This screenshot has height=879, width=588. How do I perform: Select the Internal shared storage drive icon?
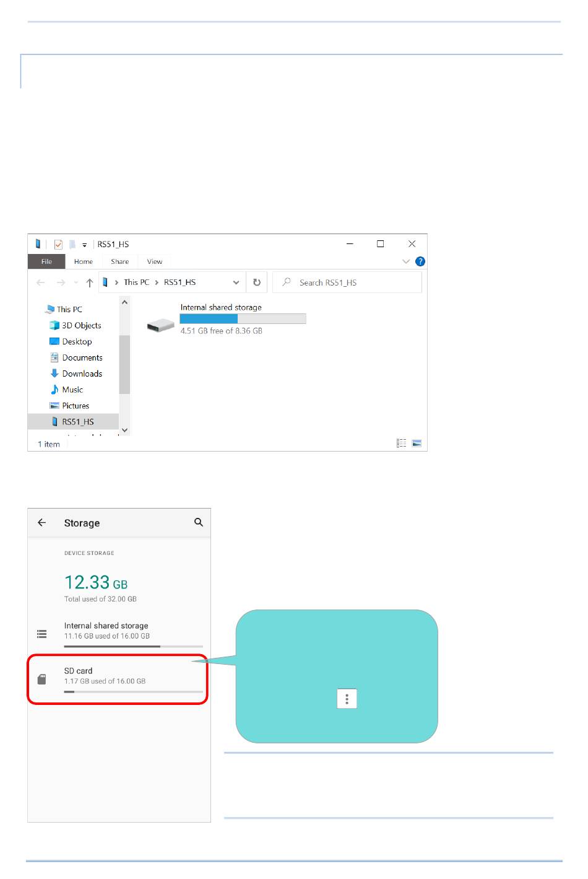pyautogui.click(x=161, y=325)
